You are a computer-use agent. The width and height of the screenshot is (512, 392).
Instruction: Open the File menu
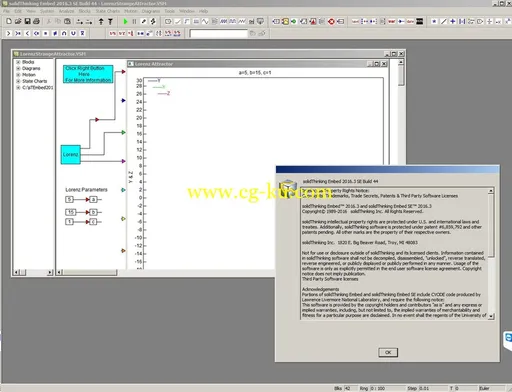6,11
